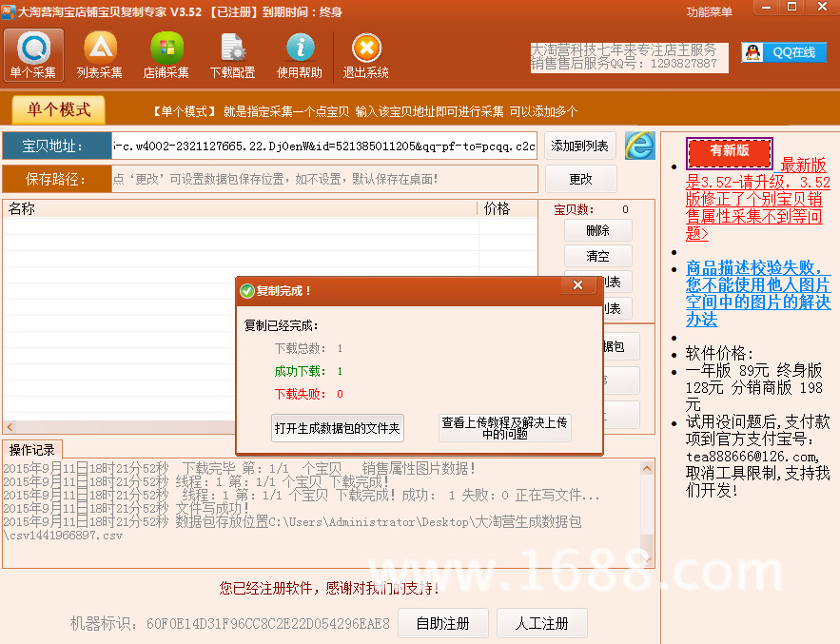Maximize the application window
Image resolution: width=840 pixels, height=644 pixels.
(791, 7)
